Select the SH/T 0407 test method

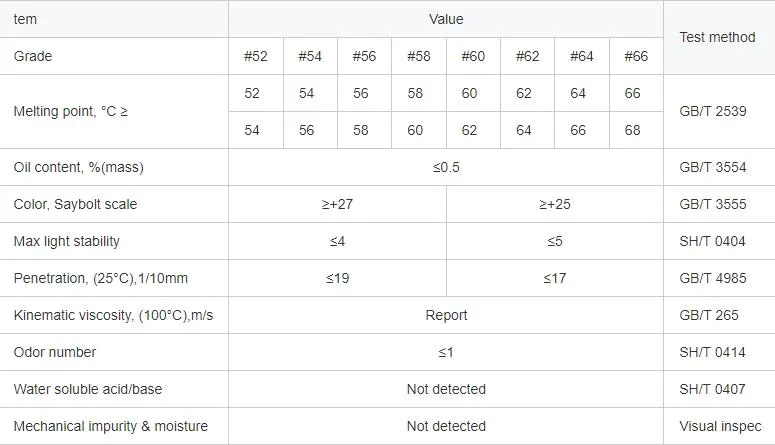tap(712, 389)
